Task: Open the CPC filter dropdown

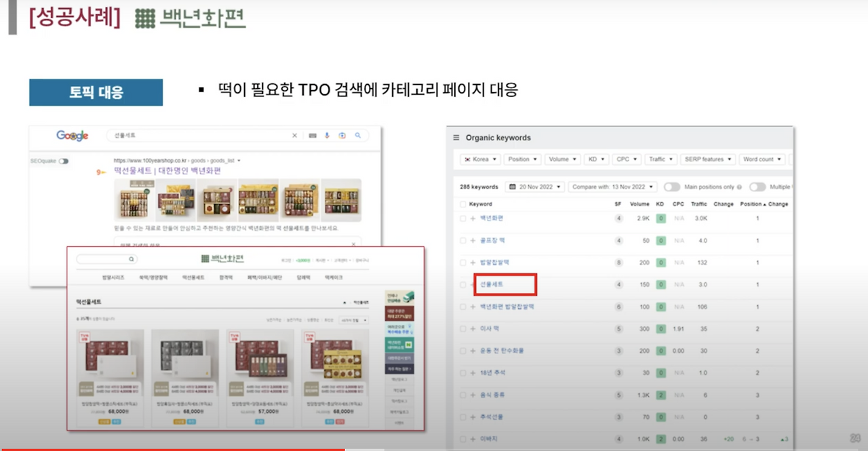Action: point(626,159)
